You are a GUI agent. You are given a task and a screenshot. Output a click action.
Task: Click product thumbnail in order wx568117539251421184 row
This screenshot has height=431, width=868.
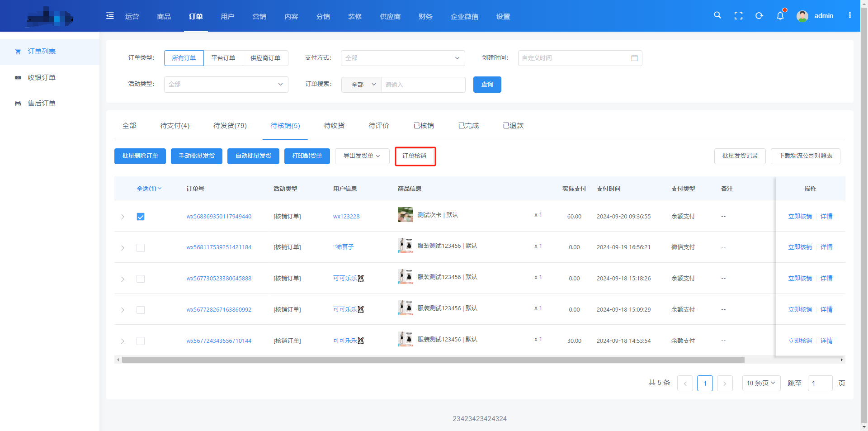[x=405, y=246]
